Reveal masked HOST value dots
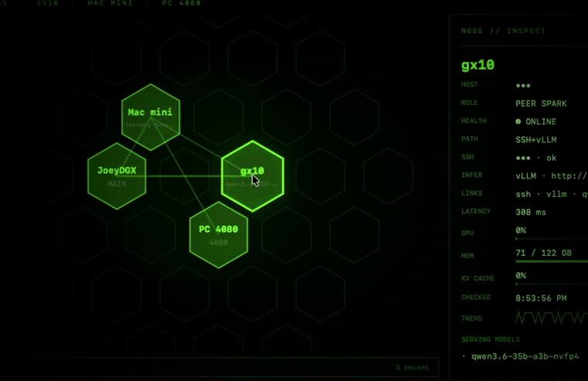This screenshot has height=381, width=588. 523,86
